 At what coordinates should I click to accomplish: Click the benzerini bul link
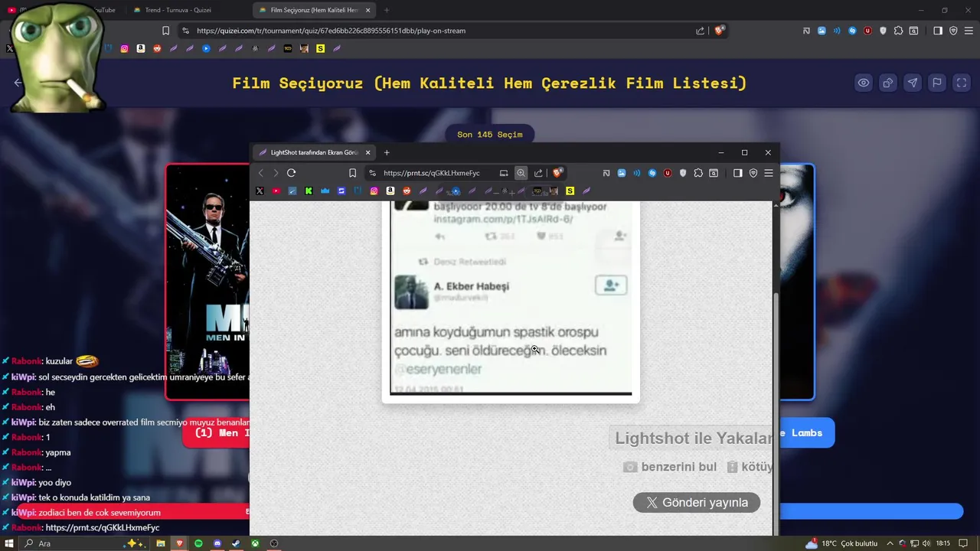point(670,467)
